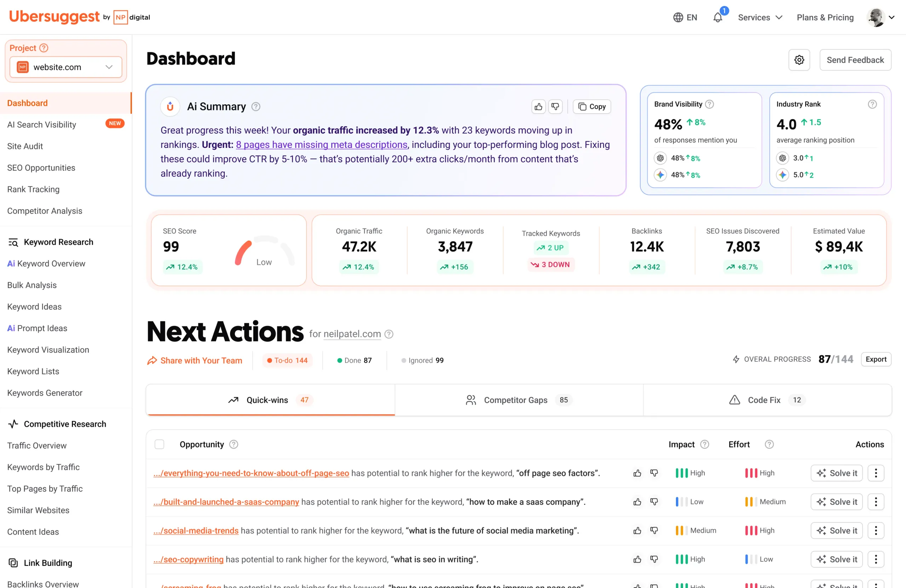Viewport: 906px width, 588px height.
Task: Open more options for saas-company row
Action: (876, 502)
